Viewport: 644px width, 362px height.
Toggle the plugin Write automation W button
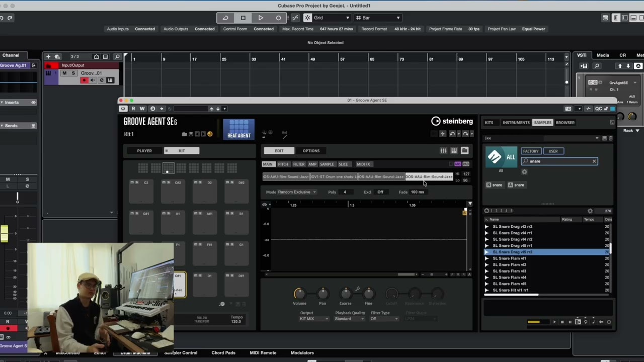pos(142,109)
